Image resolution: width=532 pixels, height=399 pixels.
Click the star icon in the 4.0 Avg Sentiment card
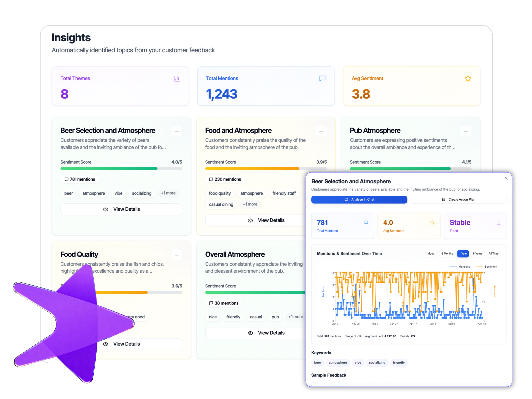tap(432, 223)
